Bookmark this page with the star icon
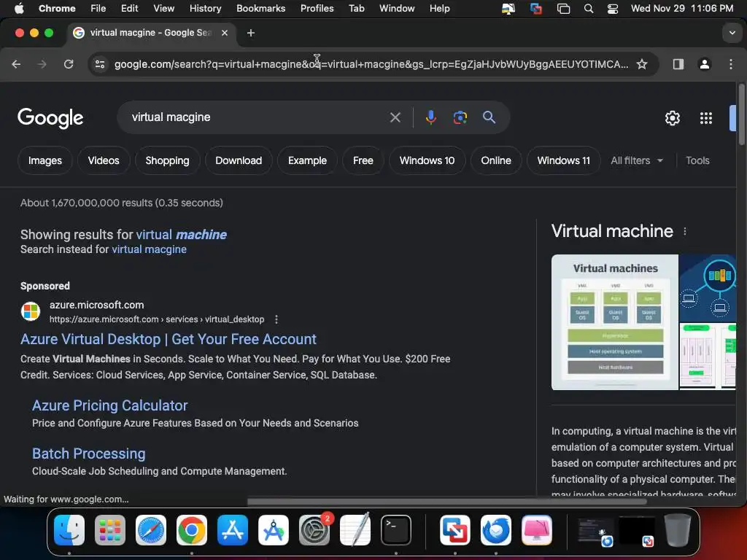 pos(642,64)
